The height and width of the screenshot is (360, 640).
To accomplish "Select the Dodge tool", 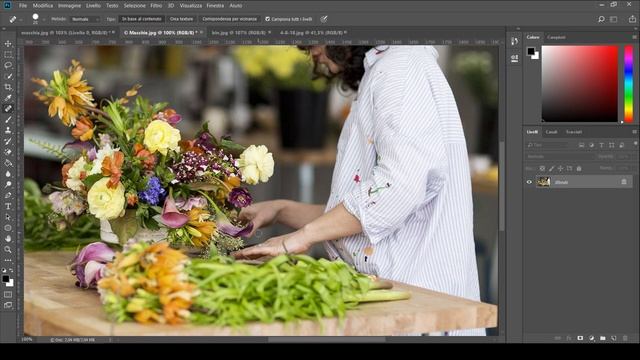I will point(8,185).
